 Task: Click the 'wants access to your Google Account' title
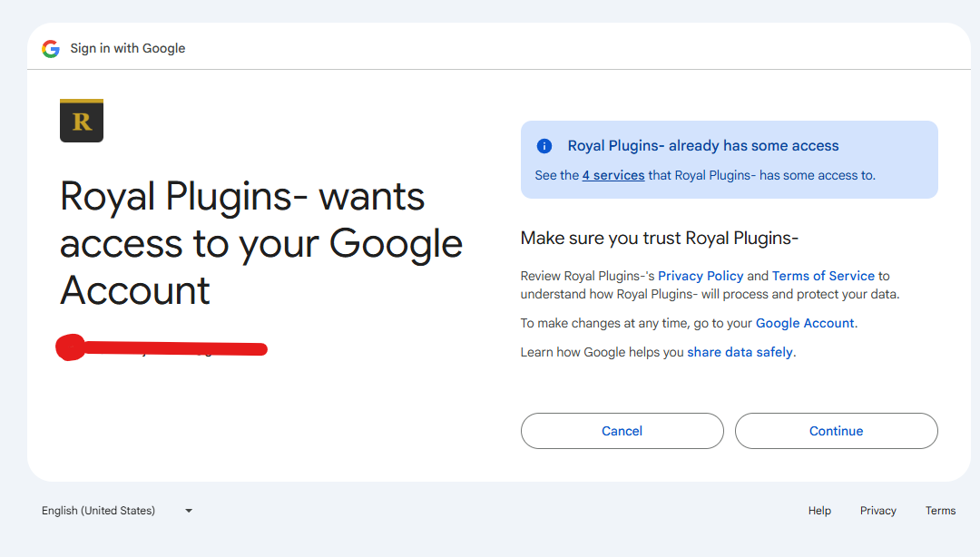coord(261,243)
